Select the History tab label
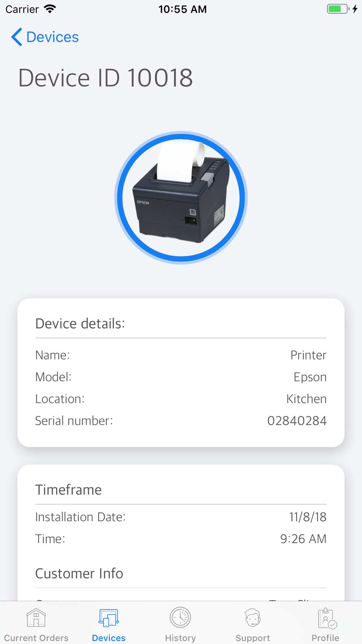 click(x=180, y=637)
